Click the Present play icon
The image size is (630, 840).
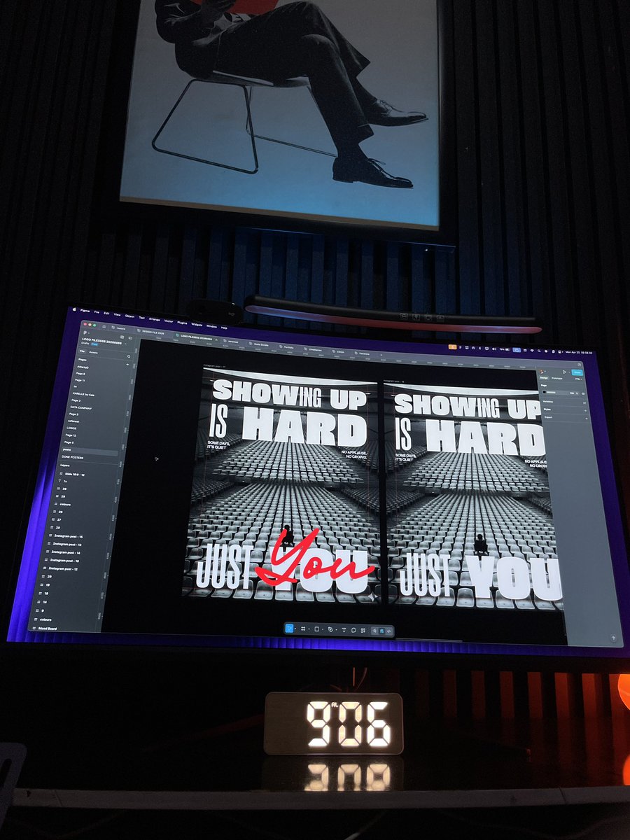click(x=564, y=372)
